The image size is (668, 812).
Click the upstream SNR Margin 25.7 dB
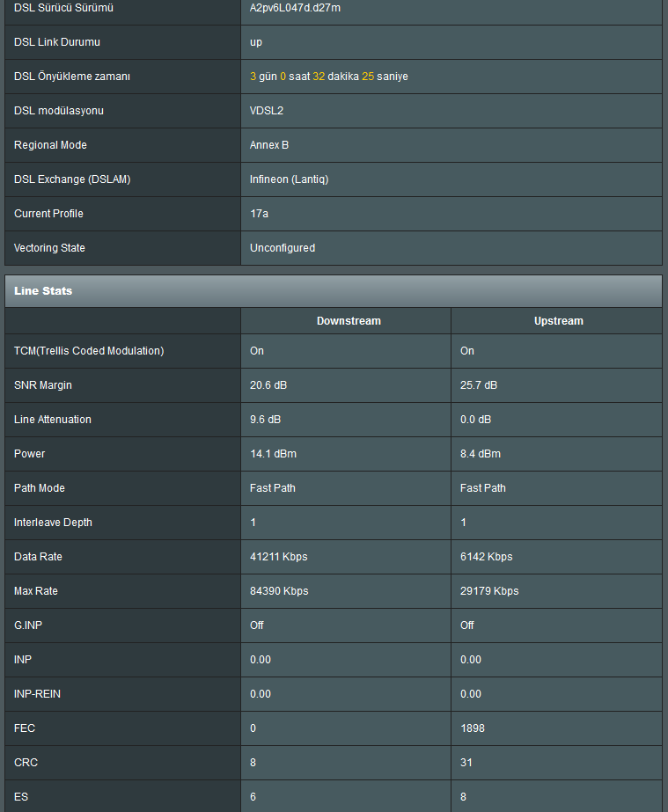tap(479, 385)
